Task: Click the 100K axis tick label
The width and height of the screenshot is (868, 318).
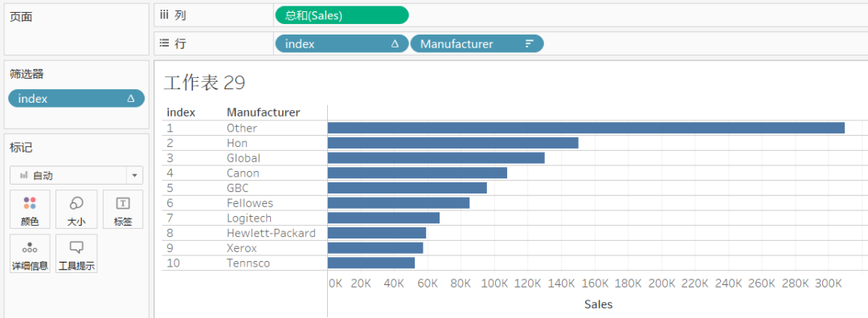Action: (x=494, y=283)
